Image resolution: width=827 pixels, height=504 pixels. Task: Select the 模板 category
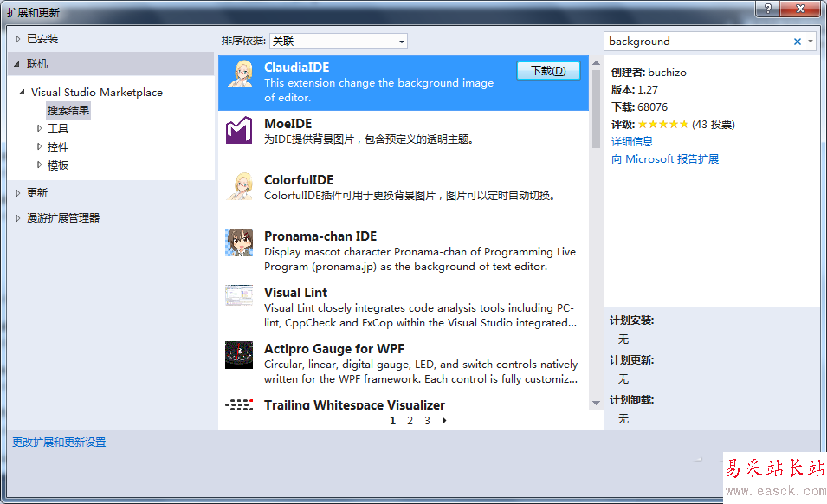(58, 165)
